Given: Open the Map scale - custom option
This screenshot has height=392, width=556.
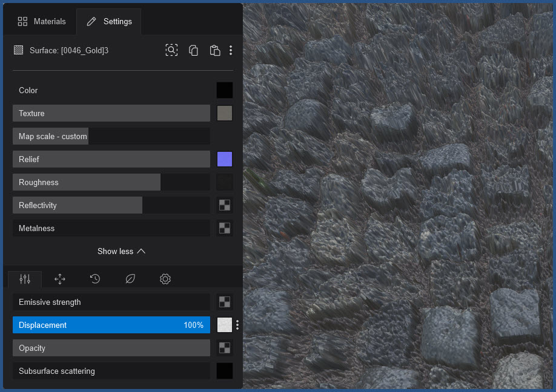Looking at the screenshot, I should (x=50, y=136).
